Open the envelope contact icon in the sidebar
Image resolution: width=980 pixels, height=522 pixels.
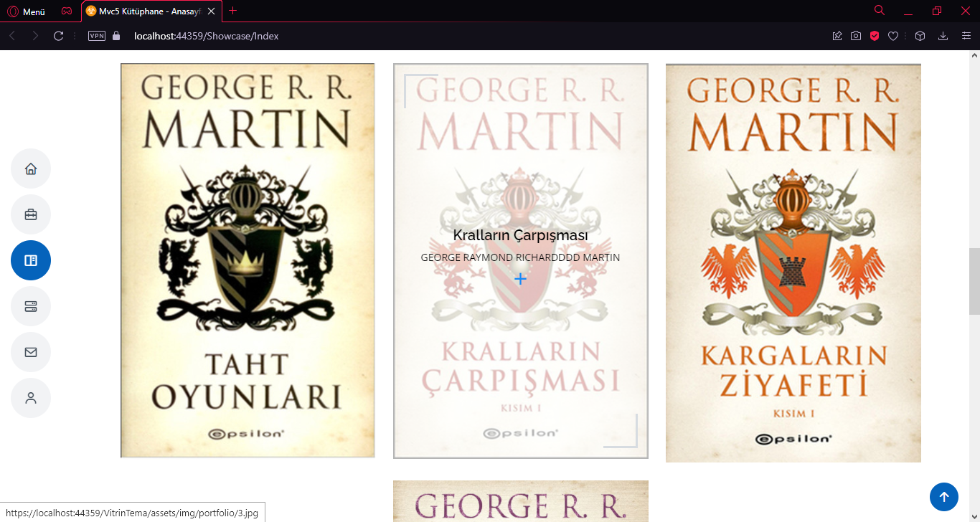pos(31,352)
